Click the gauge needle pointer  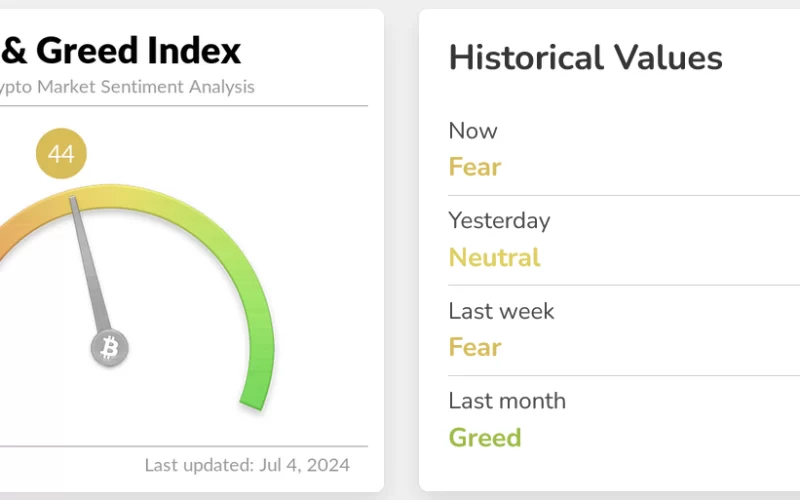[88, 265]
